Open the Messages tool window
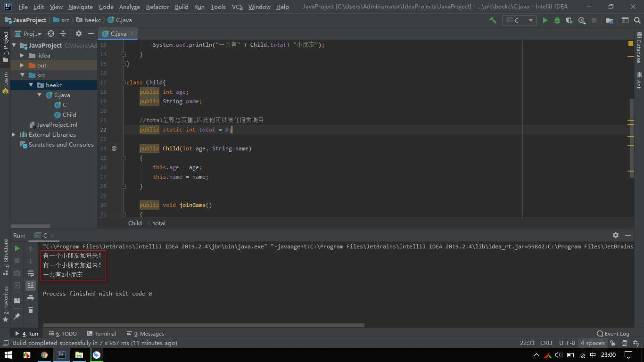 click(145, 333)
